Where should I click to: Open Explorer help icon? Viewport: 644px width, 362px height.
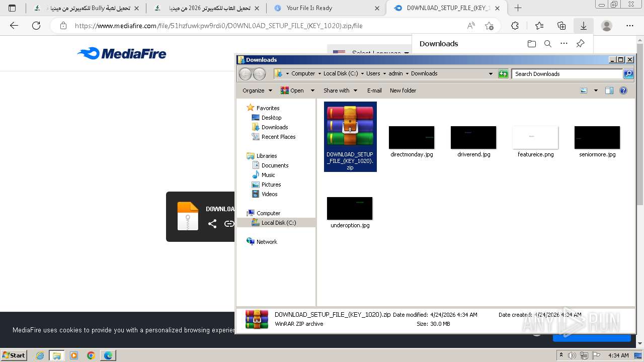(x=623, y=90)
